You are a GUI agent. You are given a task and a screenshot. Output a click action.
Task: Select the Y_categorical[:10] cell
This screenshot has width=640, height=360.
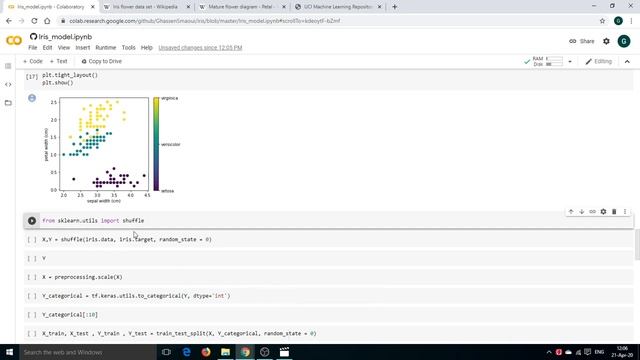tap(329, 315)
